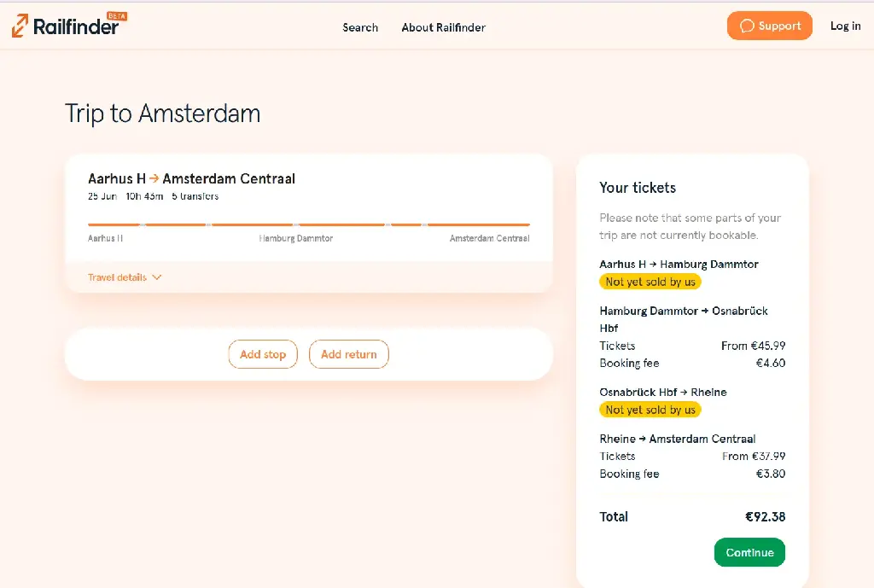
Task: Click the chat bubble icon in Support button
Action: (x=747, y=26)
